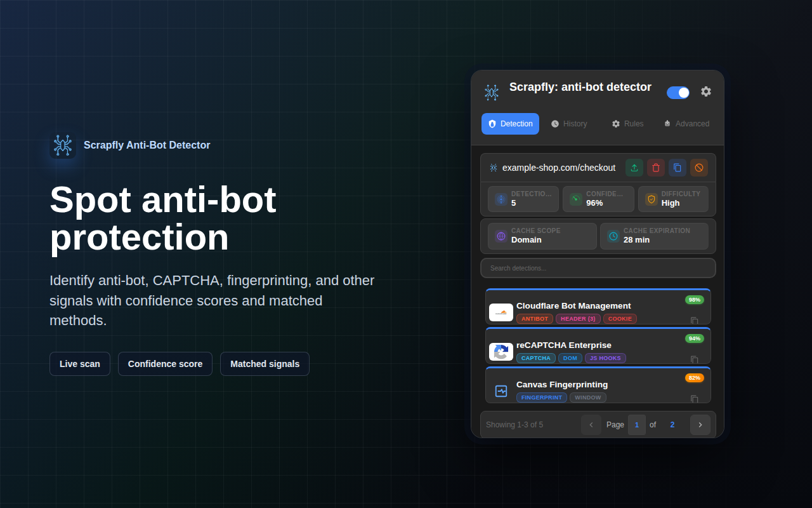
Task: Click the example-shop.com/checkout URL text
Action: click(559, 168)
